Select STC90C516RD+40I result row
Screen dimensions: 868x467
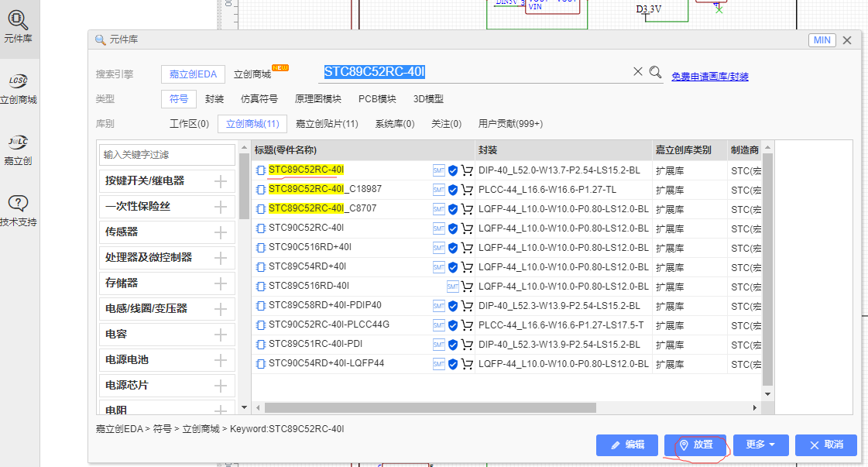point(506,248)
